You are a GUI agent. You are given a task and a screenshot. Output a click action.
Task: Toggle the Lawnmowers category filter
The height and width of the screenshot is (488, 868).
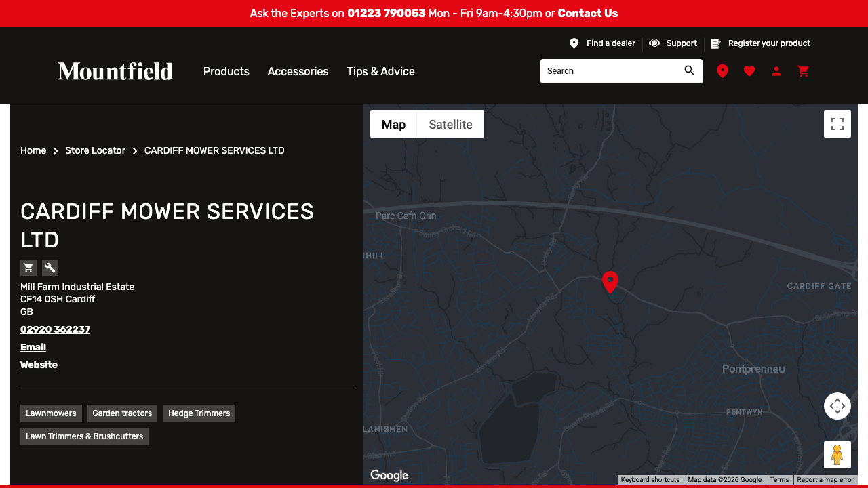[x=51, y=413]
